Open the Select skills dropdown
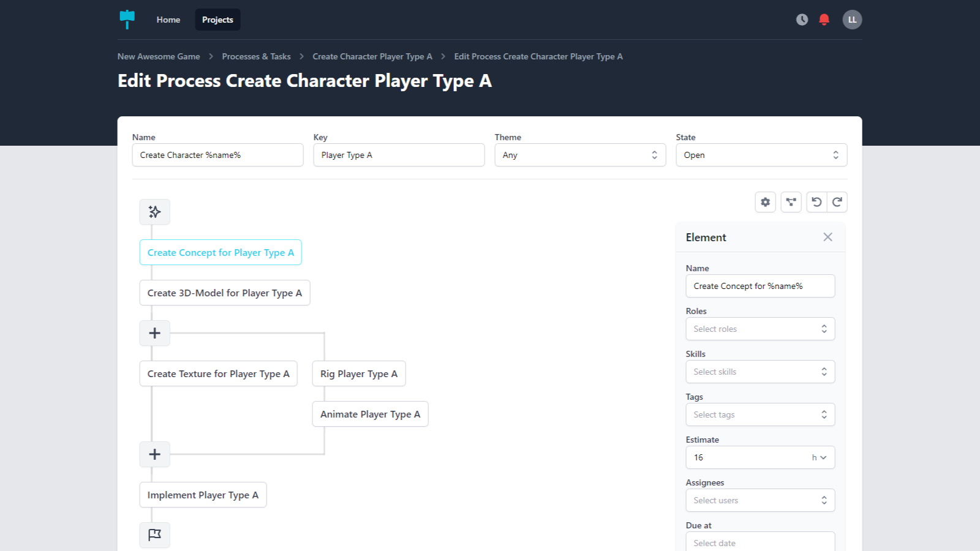The height and width of the screenshot is (551, 980). [760, 372]
